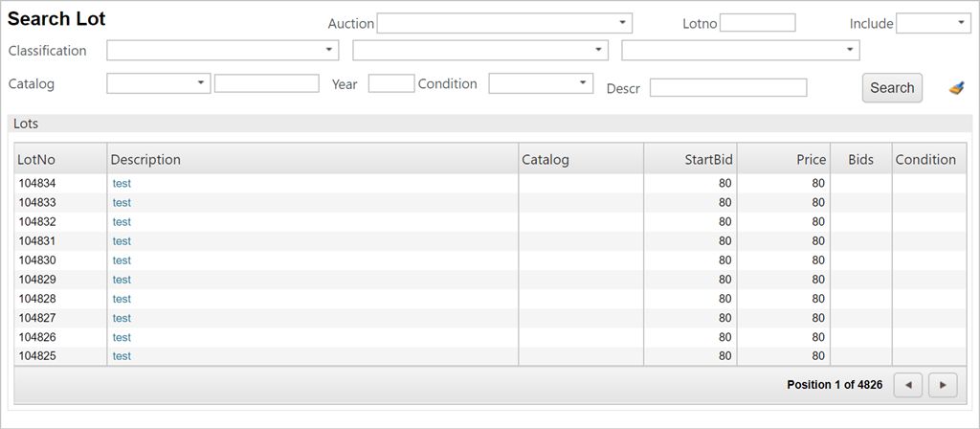Open the Auction dropdown

(x=504, y=23)
